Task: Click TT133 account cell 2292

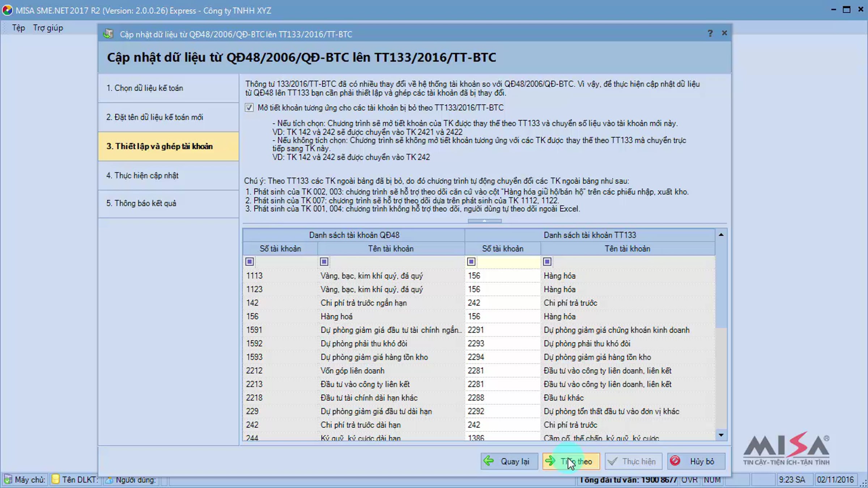Action: 503,411
